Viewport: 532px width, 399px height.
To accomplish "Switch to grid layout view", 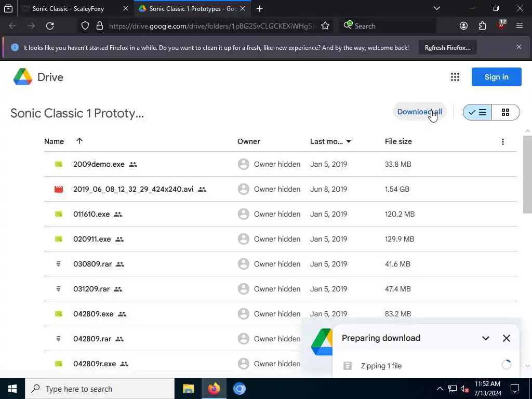I will tap(505, 112).
